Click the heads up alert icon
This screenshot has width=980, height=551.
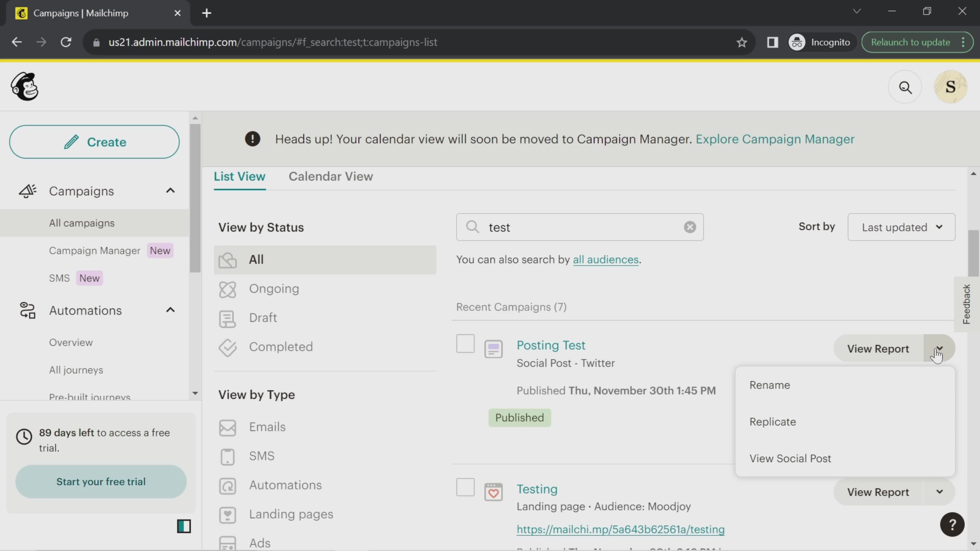click(253, 139)
